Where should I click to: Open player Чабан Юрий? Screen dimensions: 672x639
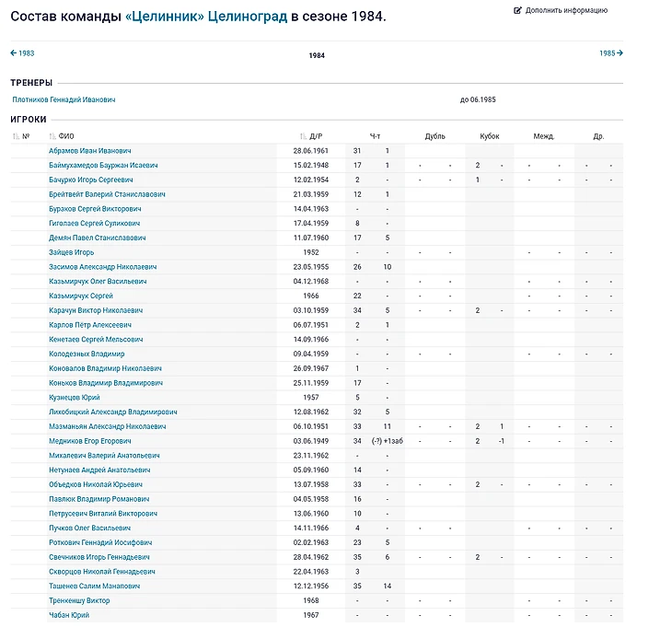coord(69,615)
